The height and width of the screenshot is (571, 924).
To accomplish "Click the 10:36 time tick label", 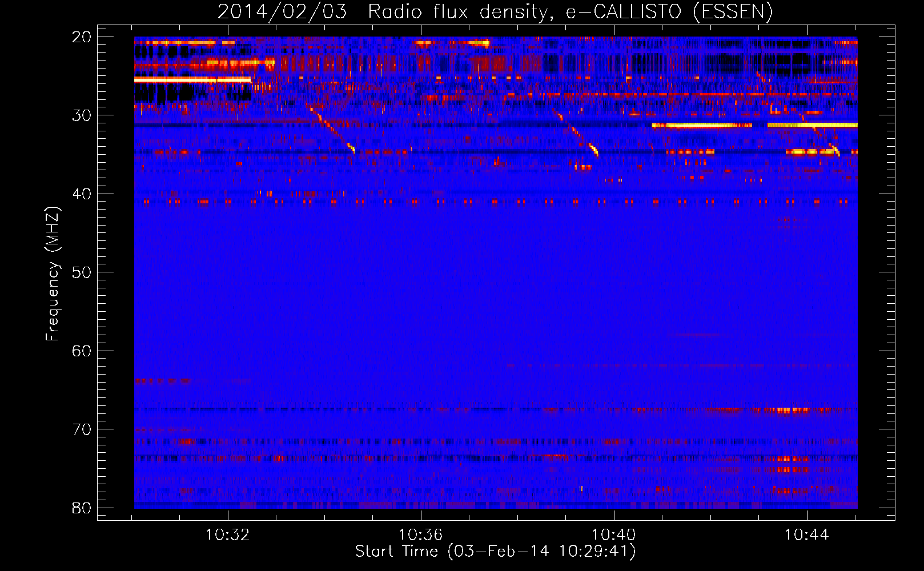I will [x=421, y=535].
